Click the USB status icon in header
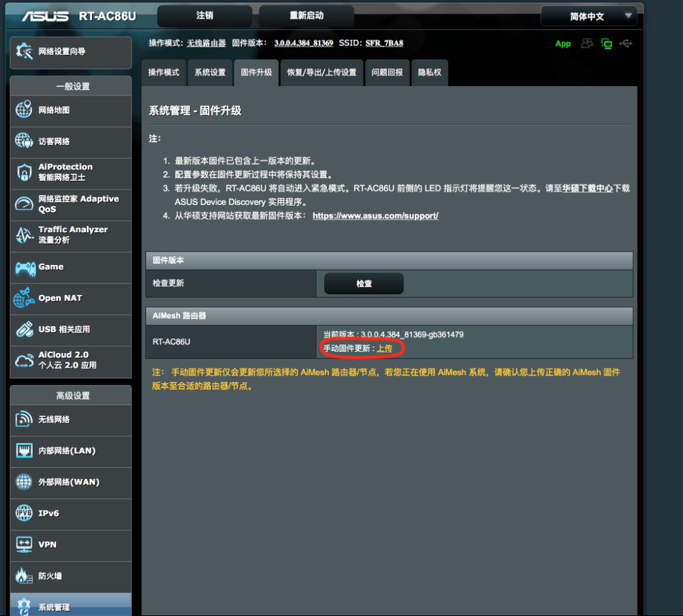Screen dimensions: 683x616 click(x=626, y=43)
